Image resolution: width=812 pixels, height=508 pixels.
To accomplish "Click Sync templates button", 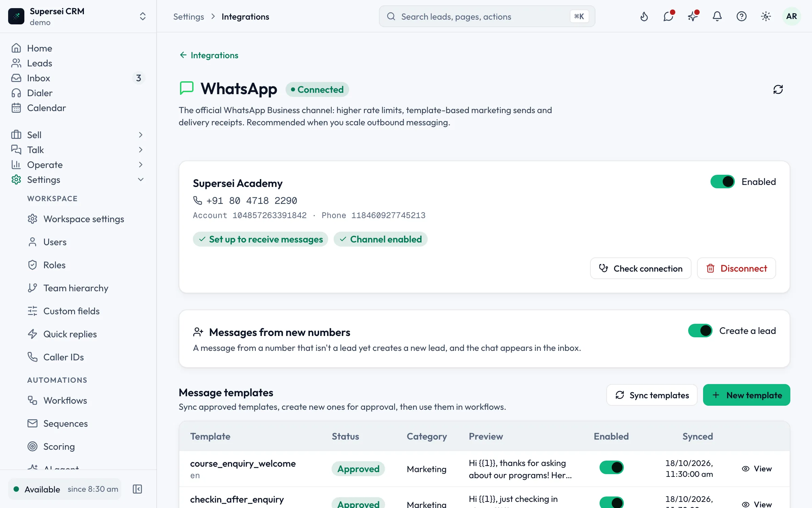I will click(x=652, y=395).
